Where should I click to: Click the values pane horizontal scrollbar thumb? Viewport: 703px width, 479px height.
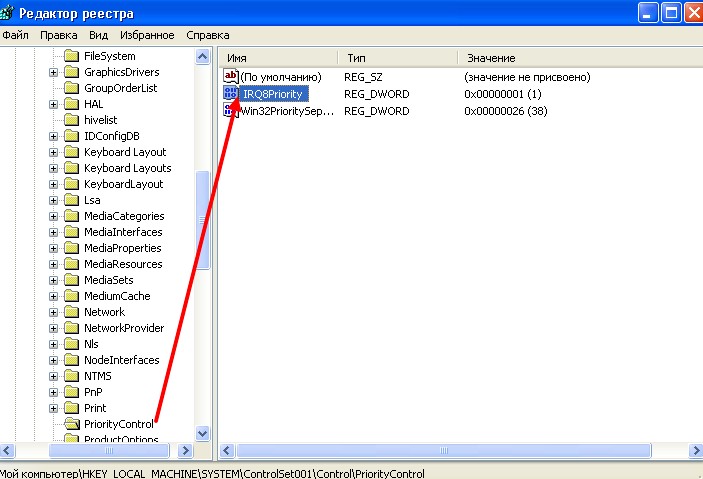coord(444,450)
